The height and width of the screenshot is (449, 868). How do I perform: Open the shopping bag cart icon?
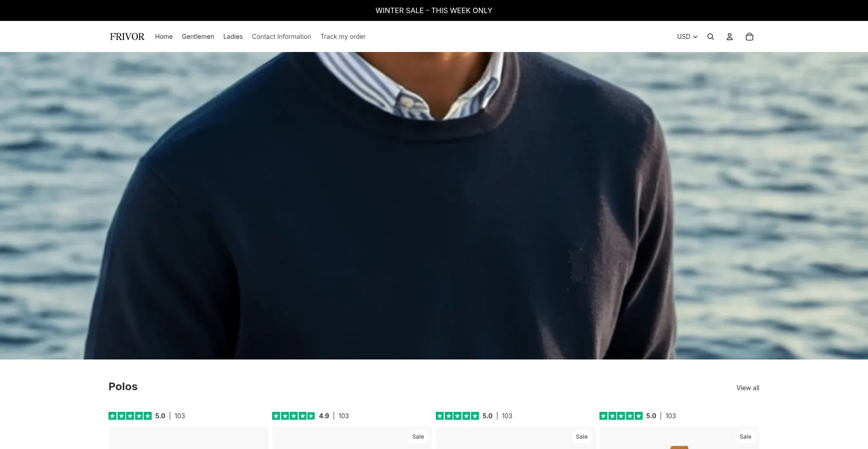click(749, 37)
